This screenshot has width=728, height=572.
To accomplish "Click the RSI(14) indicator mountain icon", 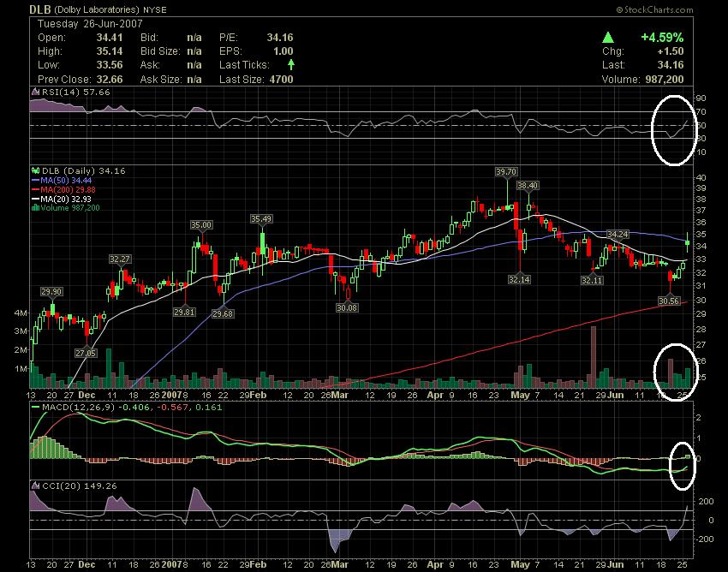I will click(x=35, y=92).
